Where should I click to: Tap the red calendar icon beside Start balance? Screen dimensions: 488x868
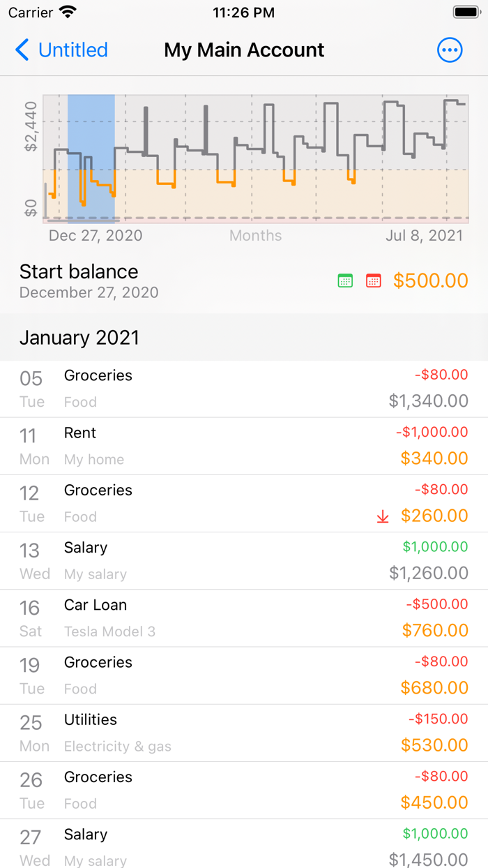[374, 280]
